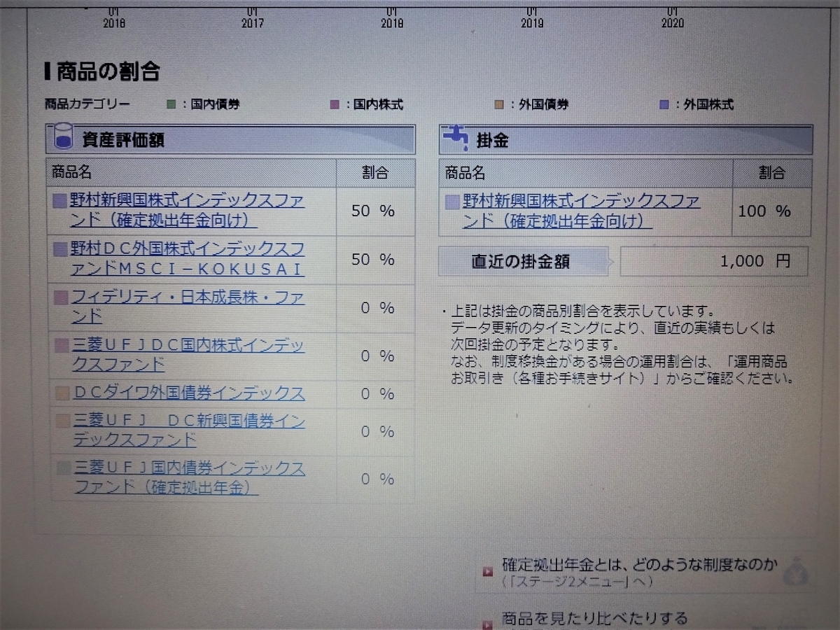Image resolution: width=840 pixels, height=630 pixels.
Task: Click the money bag icon at right
Action: (x=796, y=571)
